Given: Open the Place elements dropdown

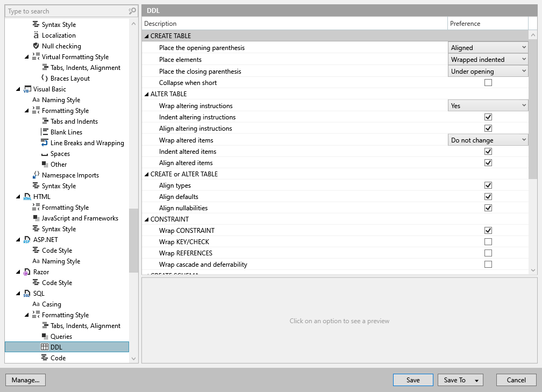Looking at the screenshot, I should 487,59.
